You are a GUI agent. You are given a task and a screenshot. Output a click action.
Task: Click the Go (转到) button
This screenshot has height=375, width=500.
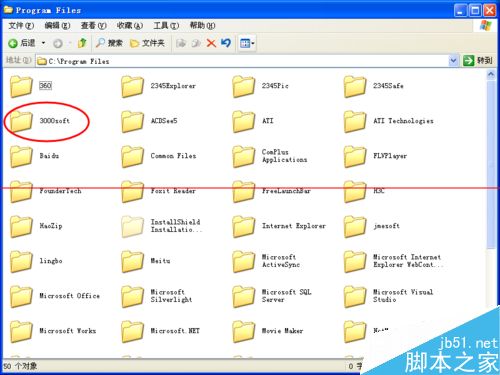coord(478,61)
